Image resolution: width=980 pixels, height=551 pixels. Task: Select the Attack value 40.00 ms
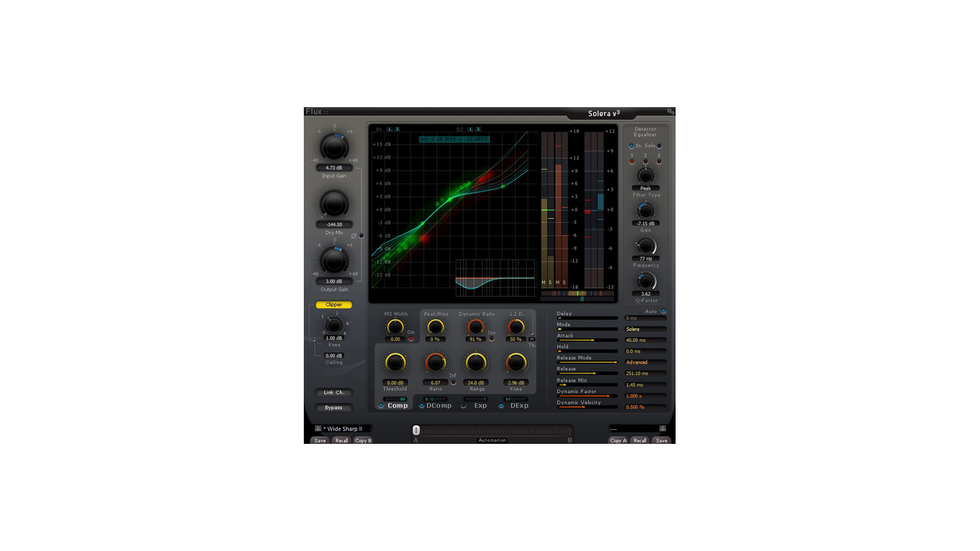(646, 340)
